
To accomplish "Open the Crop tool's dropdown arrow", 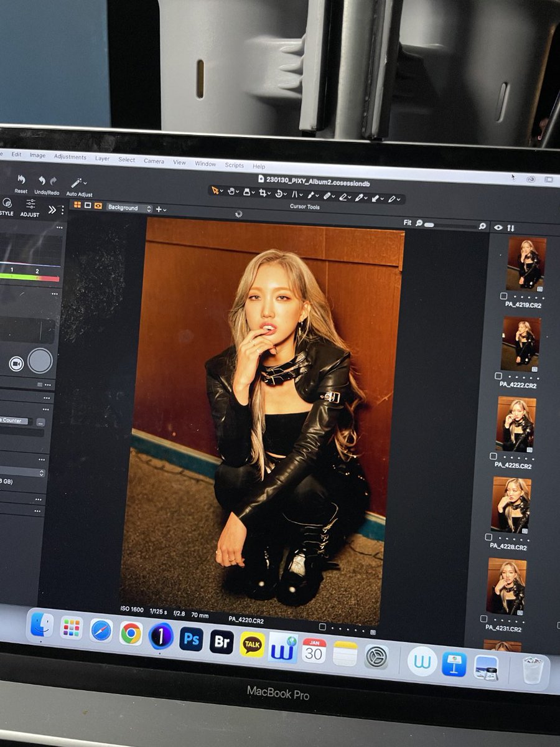I will [270, 194].
